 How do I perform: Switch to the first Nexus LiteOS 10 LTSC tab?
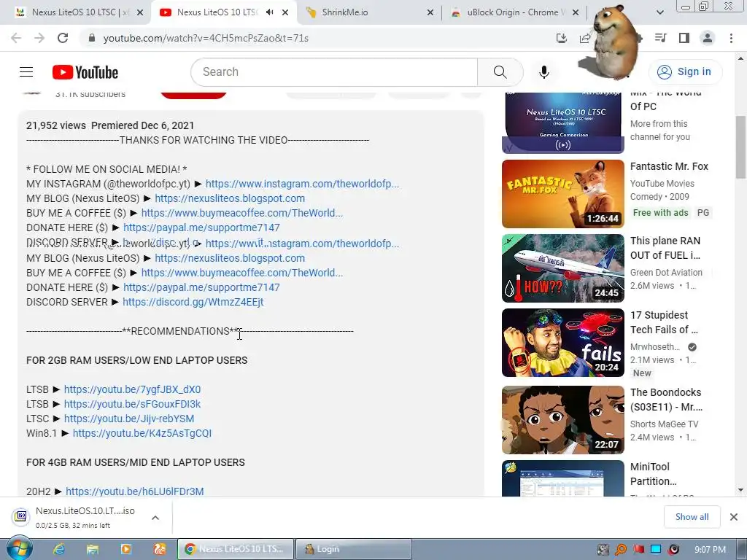[x=79, y=12]
